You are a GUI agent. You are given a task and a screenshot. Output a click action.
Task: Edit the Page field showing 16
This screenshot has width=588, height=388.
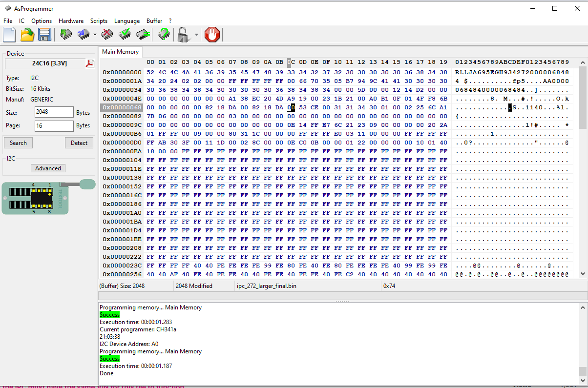coord(54,125)
